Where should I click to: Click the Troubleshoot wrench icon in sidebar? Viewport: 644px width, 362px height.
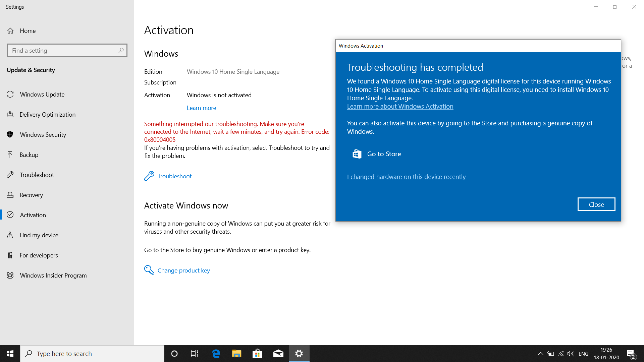pos(10,175)
